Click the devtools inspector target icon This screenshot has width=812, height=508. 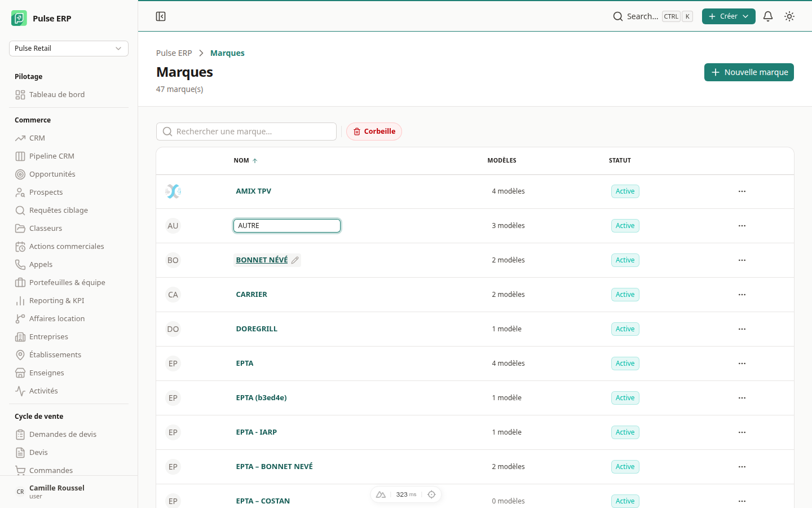tap(431, 494)
